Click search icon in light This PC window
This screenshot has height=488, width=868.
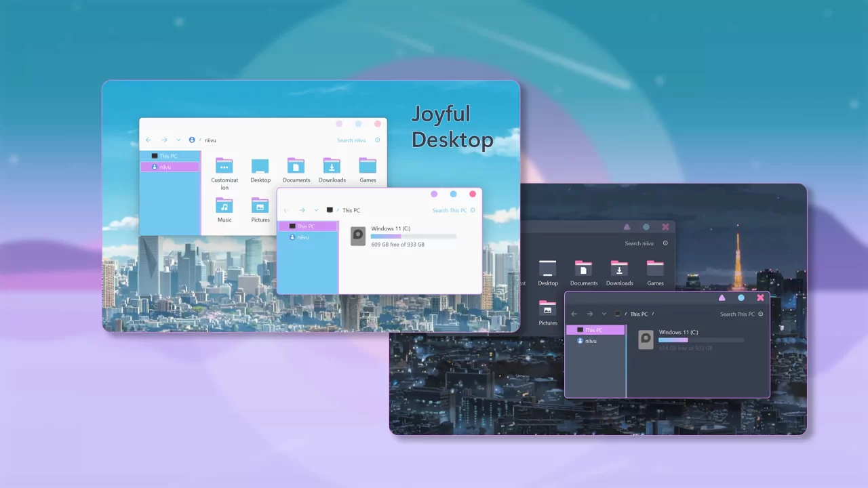tap(473, 210)
